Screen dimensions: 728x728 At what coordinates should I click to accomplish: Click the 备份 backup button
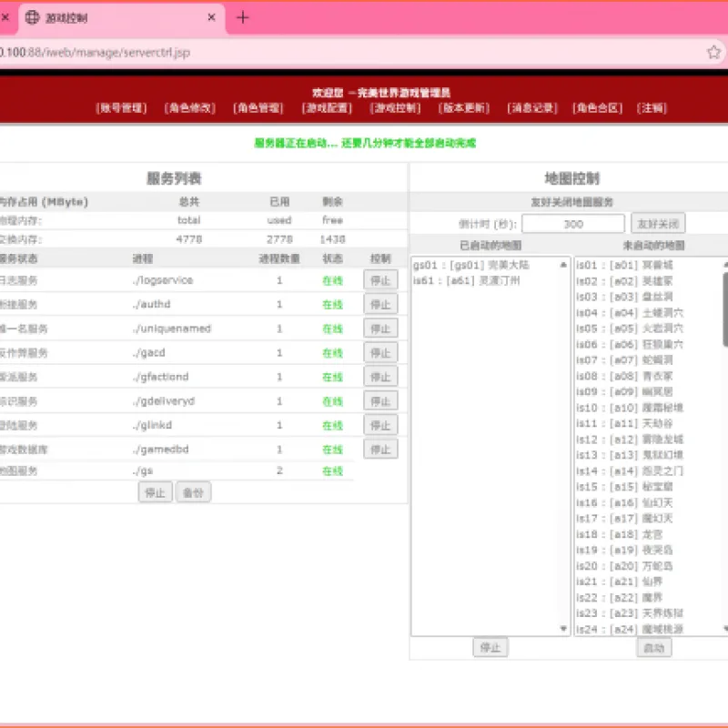point(193,492)
